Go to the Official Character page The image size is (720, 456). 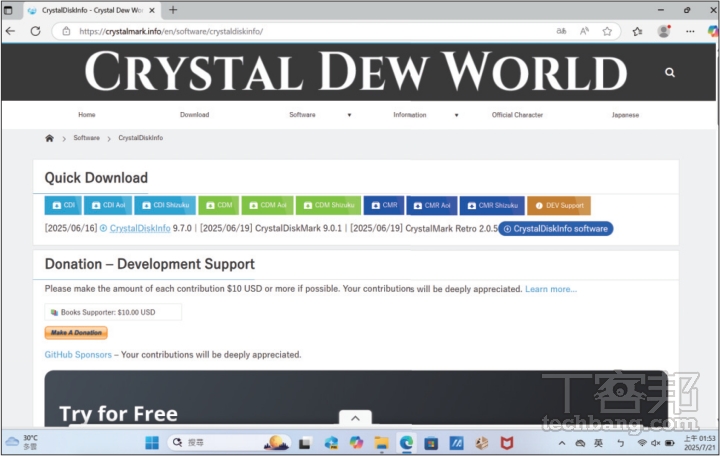pyautogui.click(x=517, y=115)
